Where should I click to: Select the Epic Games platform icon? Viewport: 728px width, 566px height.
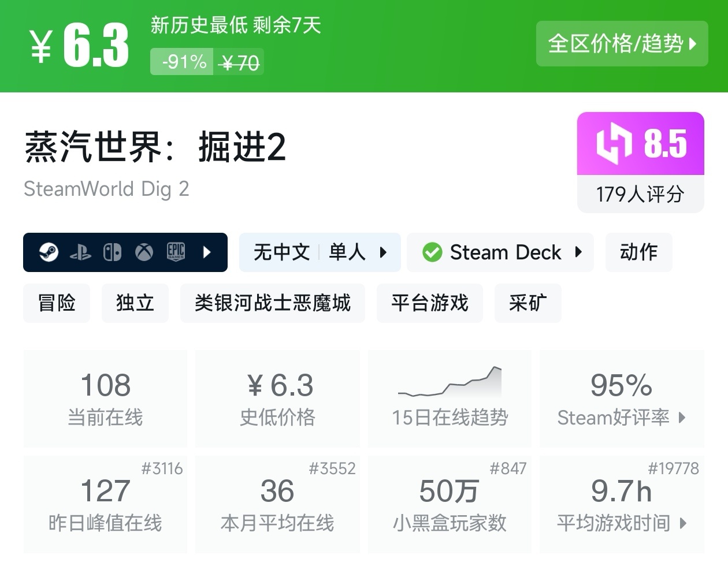pyautogui.click(x=175, y=252)
